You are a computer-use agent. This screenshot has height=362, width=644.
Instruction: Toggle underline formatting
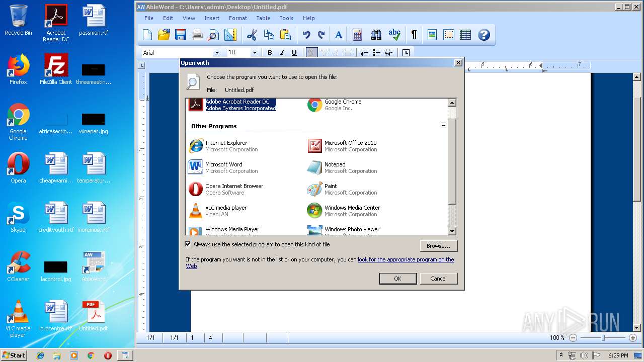point(294,53)
